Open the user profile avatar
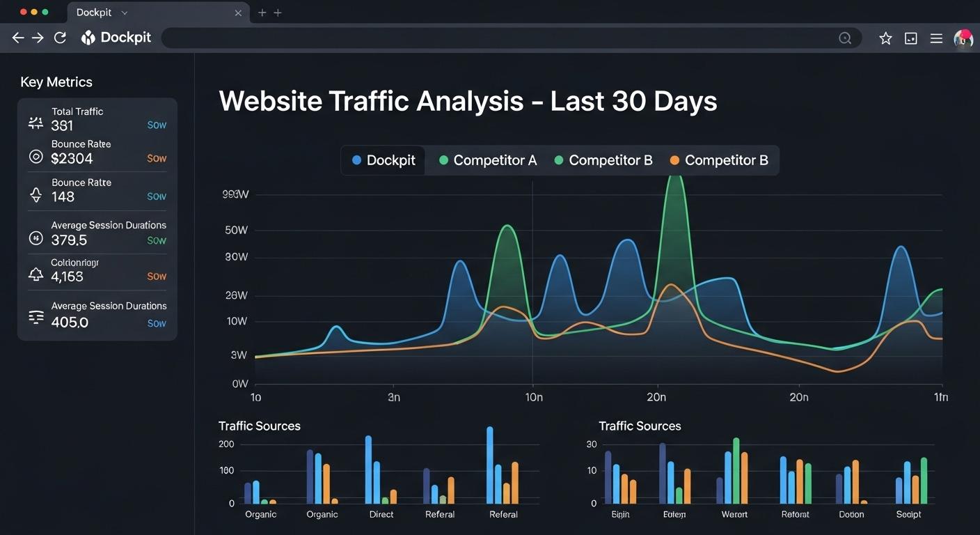980x535 pixels. pyautogui.click(x=963, y=38)
